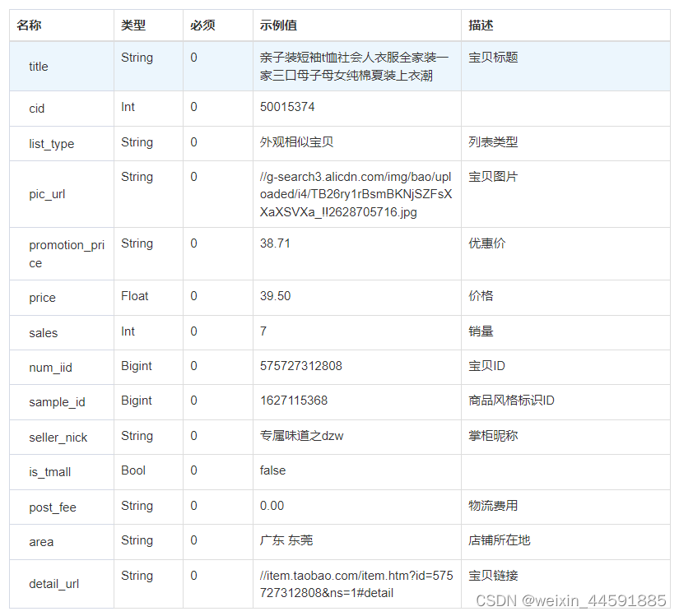Click the description 列表类型
This screenshot has width=679, height=616.
[x=493, y=142]
